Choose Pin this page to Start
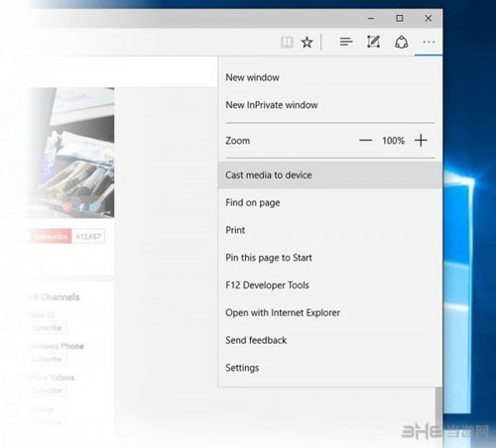Viewport: 496px width, 448px height. [x=330, y=258]
